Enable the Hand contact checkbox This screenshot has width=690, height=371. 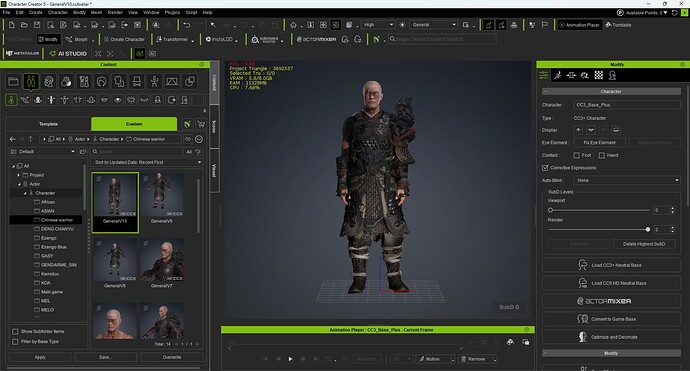602,155
